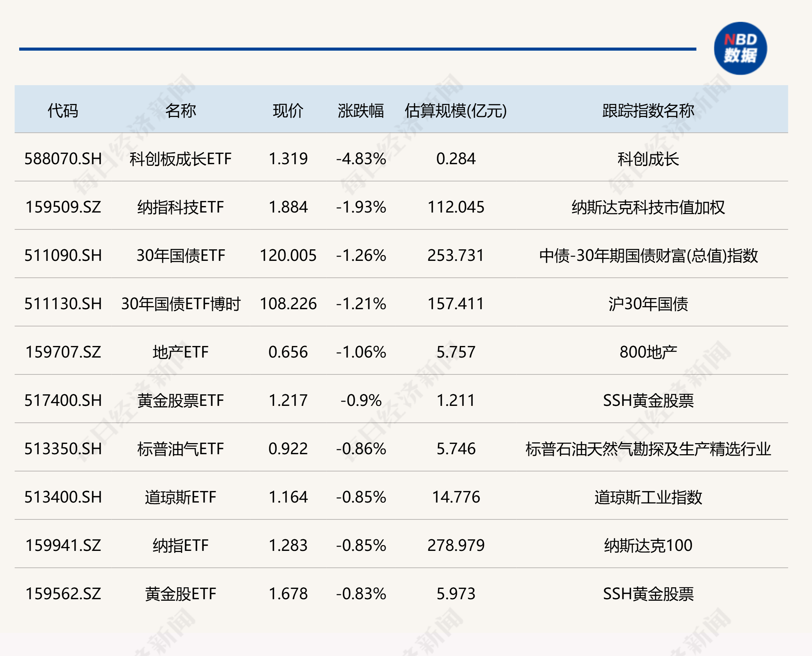
Task: Click code 511090.SH
Action: pos(63,255)
